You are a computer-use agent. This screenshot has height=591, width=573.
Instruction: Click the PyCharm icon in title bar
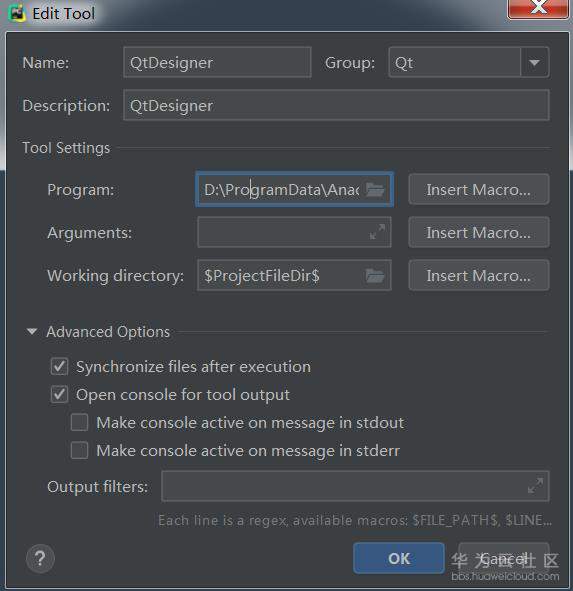(x=17, y=13)
